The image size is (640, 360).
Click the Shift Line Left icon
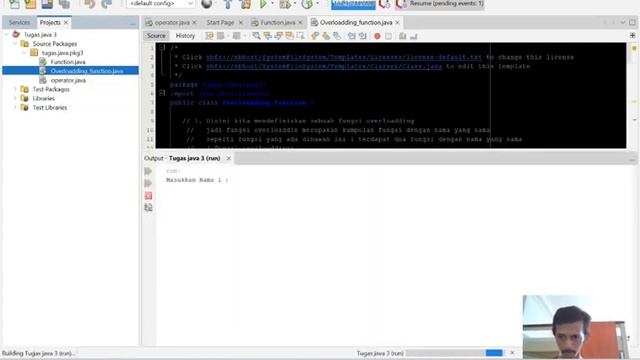pos(351,36)
